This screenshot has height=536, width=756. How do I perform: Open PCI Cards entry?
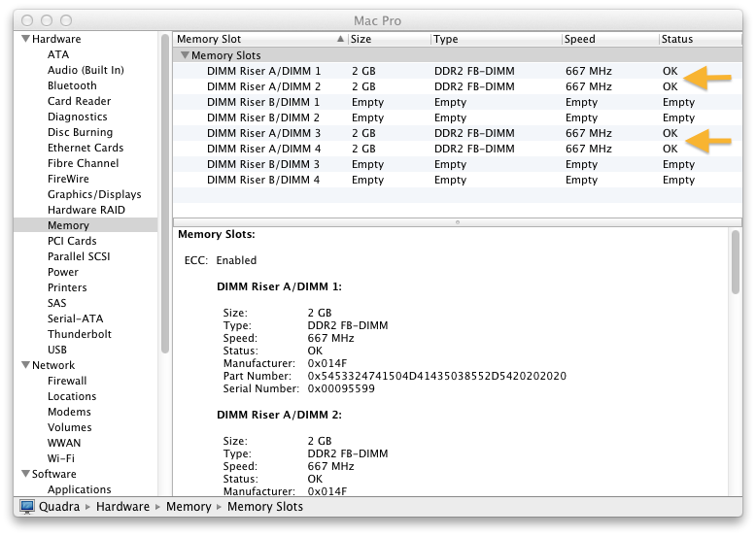pyautogui.click(x=72, y=241)
